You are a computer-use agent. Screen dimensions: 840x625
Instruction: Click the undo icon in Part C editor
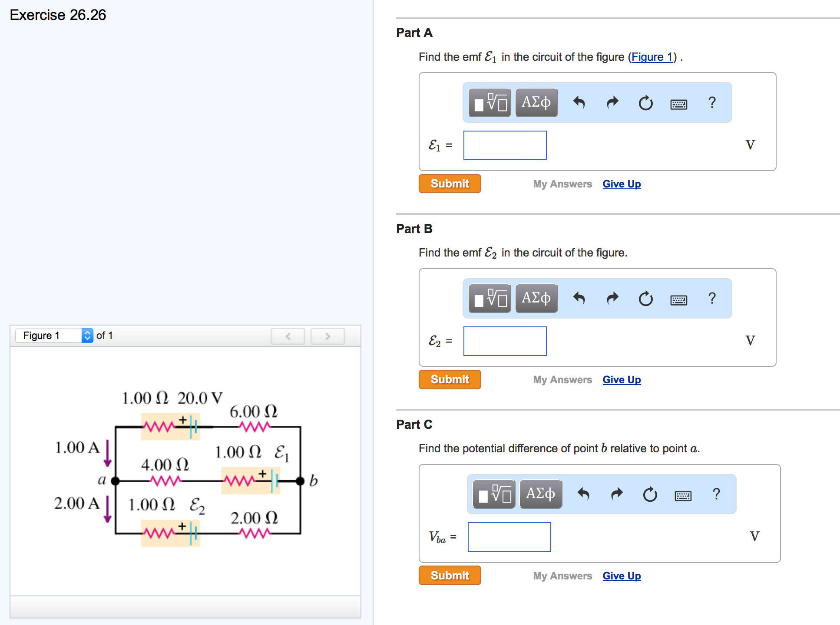click(584, 494)
